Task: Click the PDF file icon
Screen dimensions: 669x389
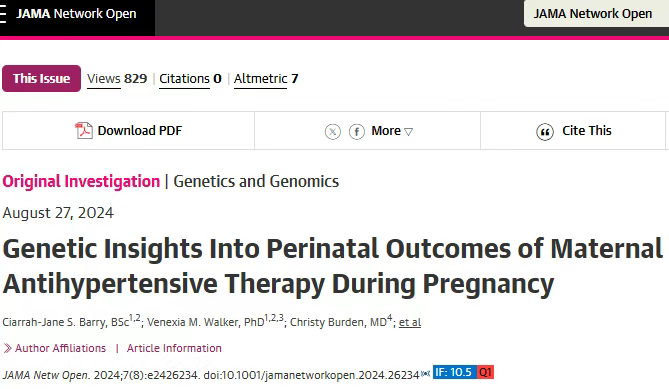Action: coord(84,131)
